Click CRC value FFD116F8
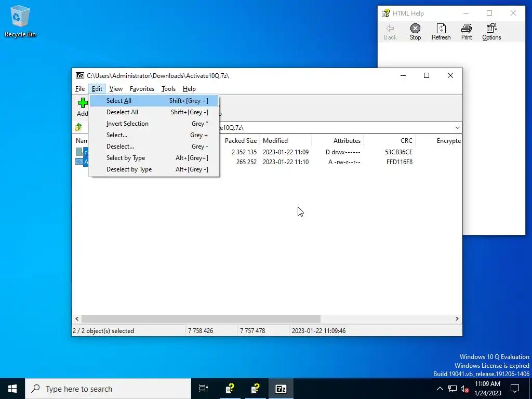The image size is (532, 399). (400, 162)
